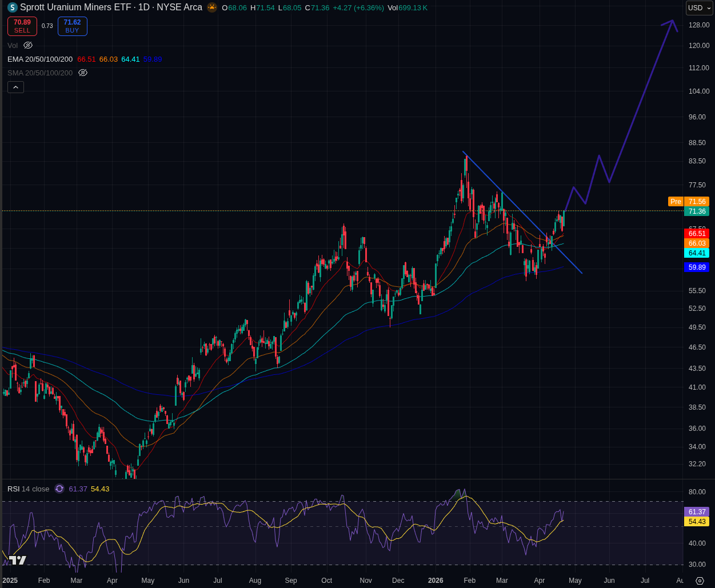
Task: Select the RSI 14 close legend
Action: point(29,489)
